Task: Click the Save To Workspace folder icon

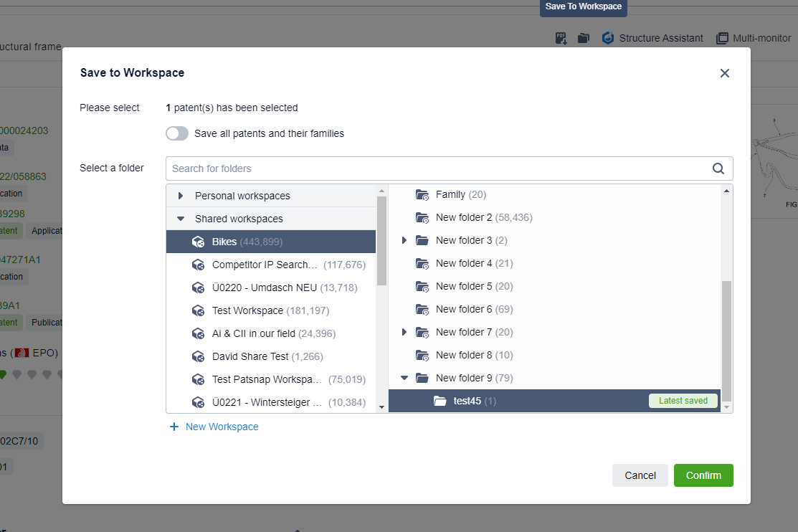Action: pos(584,38)
